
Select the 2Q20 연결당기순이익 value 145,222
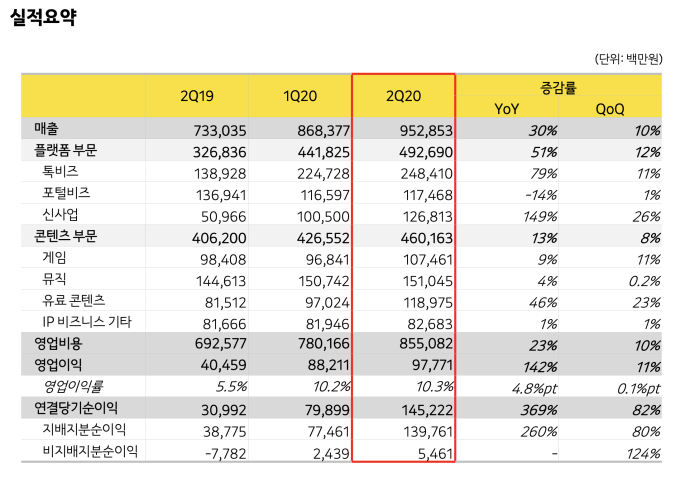423,409
